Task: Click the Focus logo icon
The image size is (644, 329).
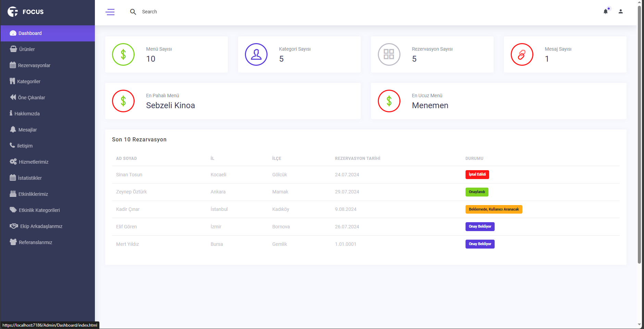Action: click(13, 12)
